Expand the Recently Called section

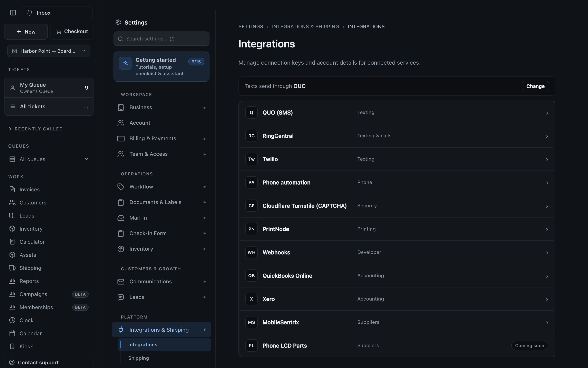tap(36, 129)
